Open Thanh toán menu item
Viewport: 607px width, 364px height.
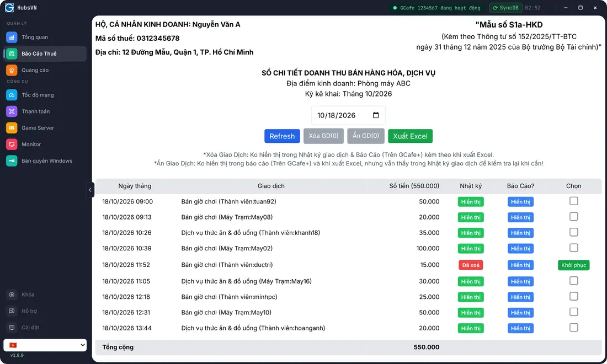[x=45, y=111]
